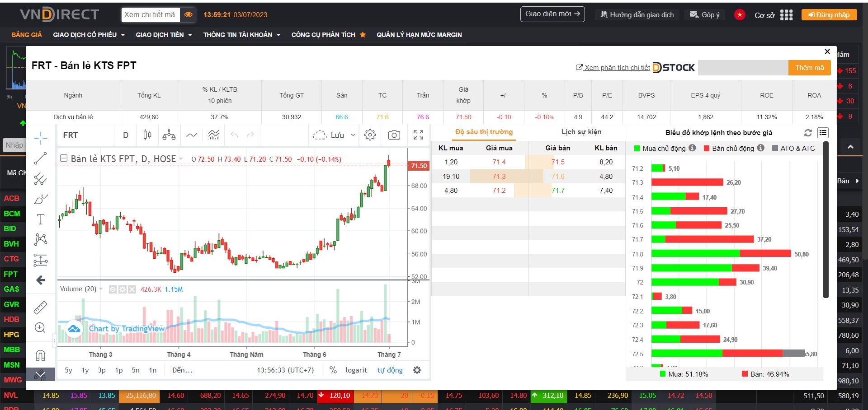Select the text annotation tool
The height and width of the screenshot is (410, 868).
point(41,219)
